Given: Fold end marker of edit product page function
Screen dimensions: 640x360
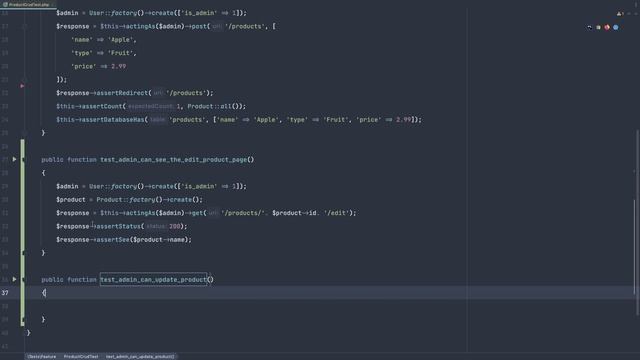Looking at the screenshot, I should pos(23,253).
